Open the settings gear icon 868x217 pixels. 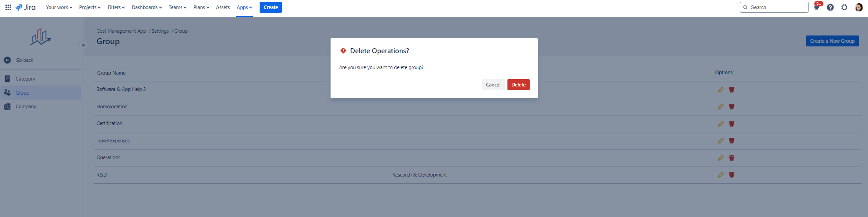point(844,7)
